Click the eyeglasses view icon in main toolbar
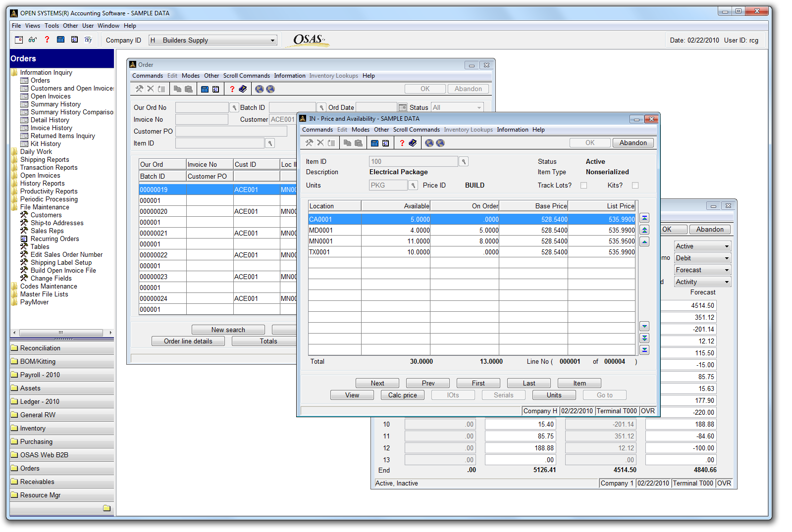Viewport: 792px width, 532px height. pos(33,40)
